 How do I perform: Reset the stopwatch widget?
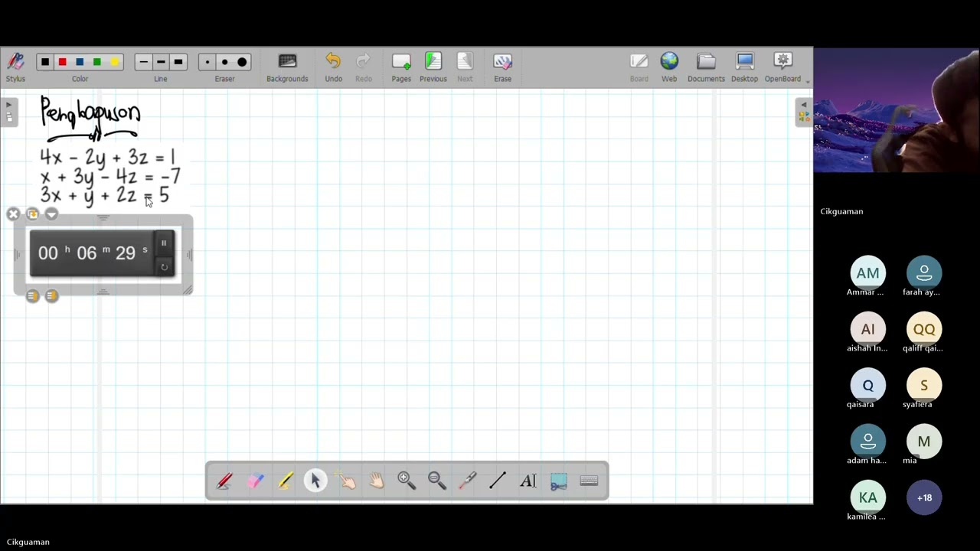(x=164, y=267)
